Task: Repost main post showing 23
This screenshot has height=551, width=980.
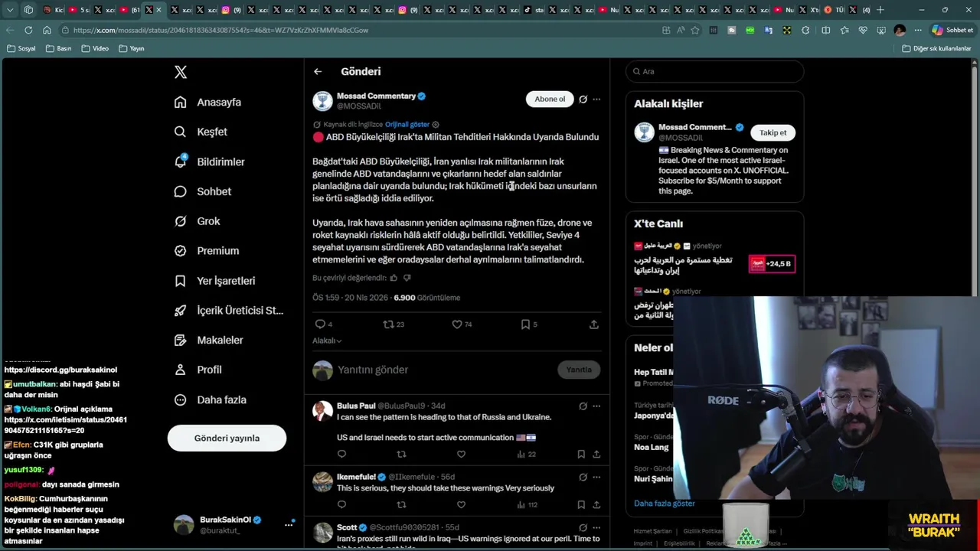Action: [x=394, y=324]
